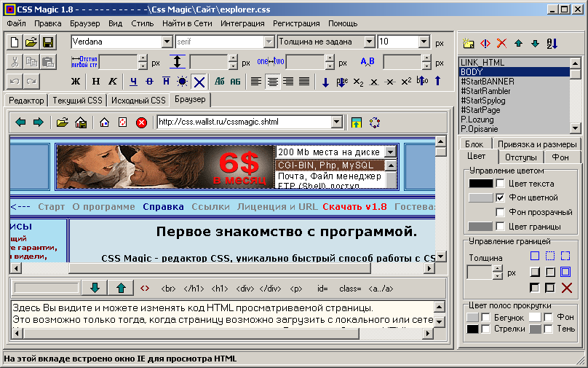The height and width of the screenshot is (368, 588).
Task: Enable the Цвет текста checkbox
Action: point(500,184)
